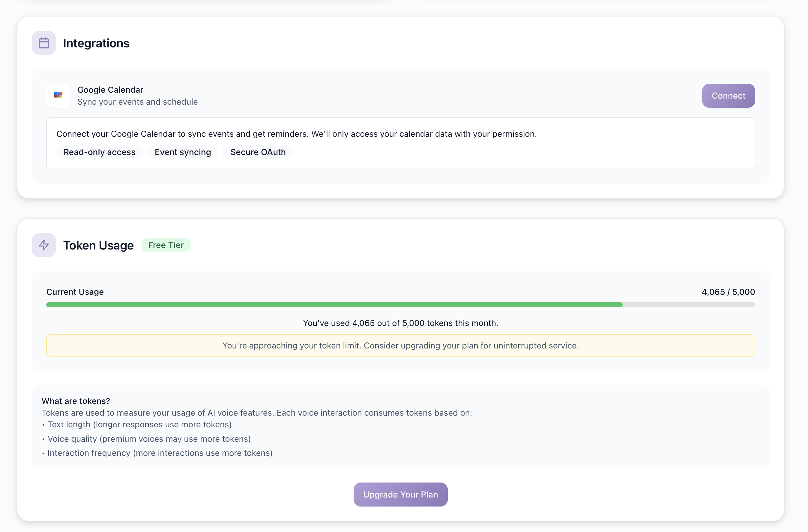Click the What are tokens? heading
This screenshot has height=532, width=808.
pyautogui.click(x=76, y=401)
